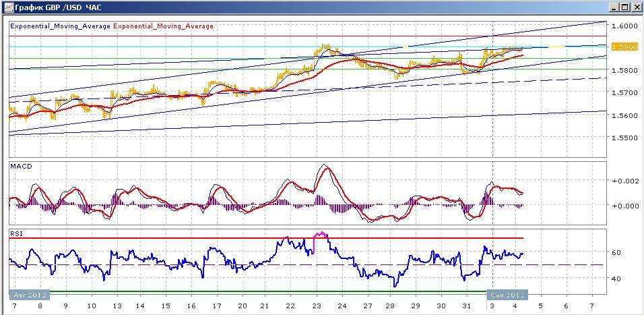Select the RSI indicator label
644x315 pixels.
[x=16, y=233]
